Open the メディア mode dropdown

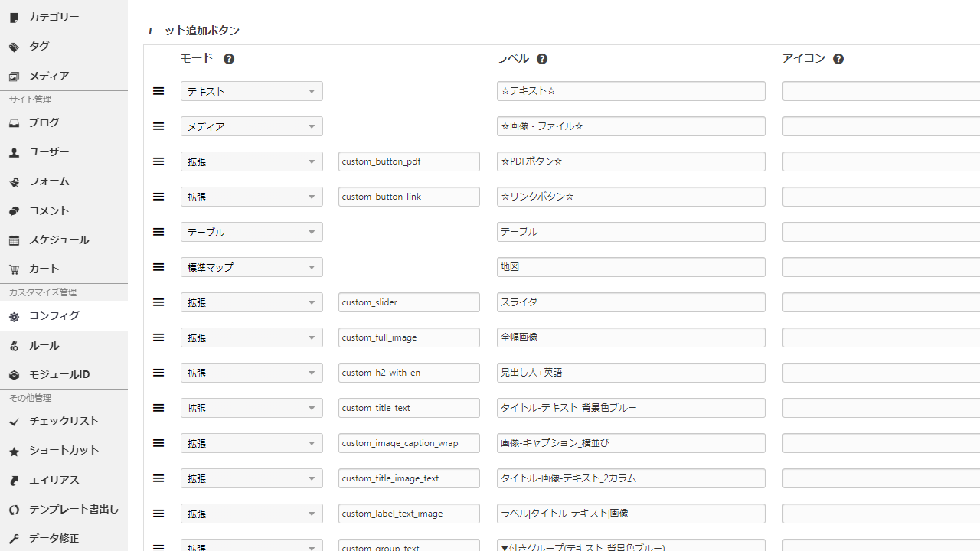coord(251,126)
